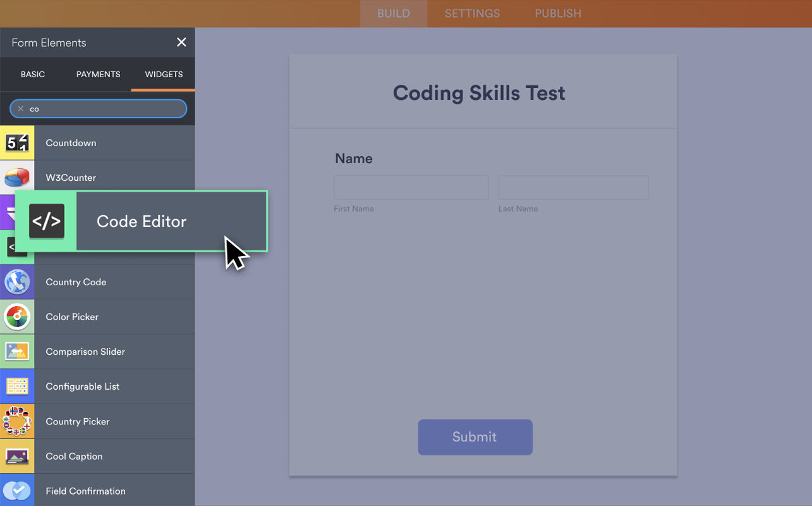The image size is (812, 506).
Task: Click the Submit button on the form
Action: coord(475,437)
